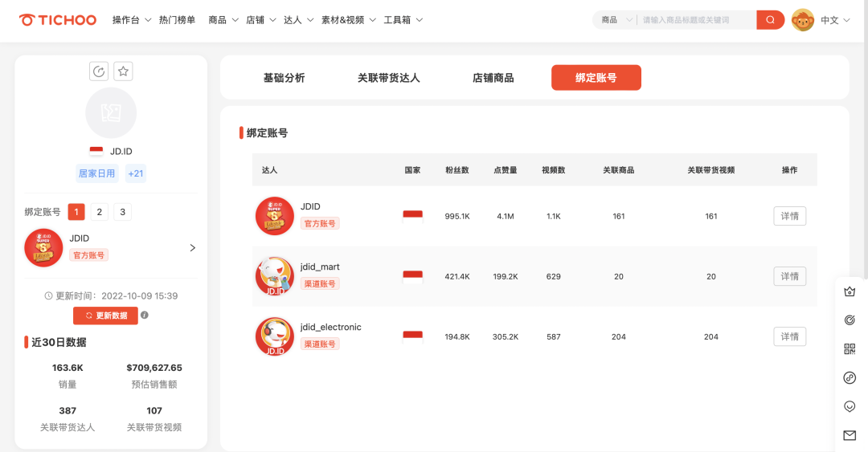This screenshot has height=452, width=868.
Task: Click Indonesia flag in jdid_electronic row
Action: coord(412,337)
